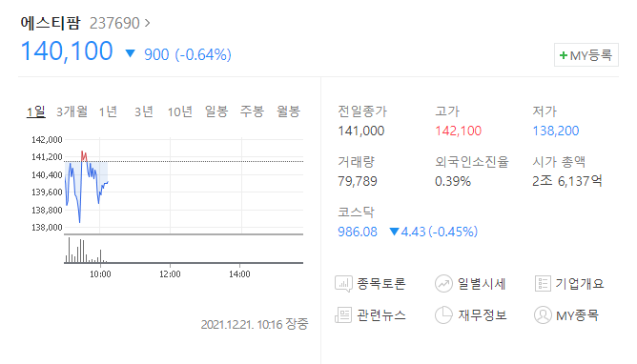The height and width of the screenshot is (364, 637).
Task: Click the 코스닥 index value 986.08
Action: (358, 232)
